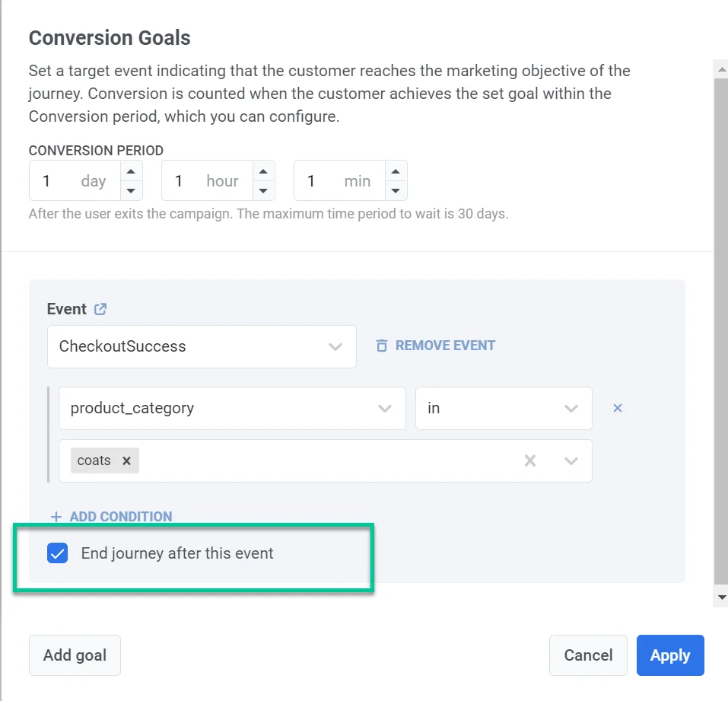Uncheck End journey after this event
Screen dimensions: 728x701
tap(58, 553)
